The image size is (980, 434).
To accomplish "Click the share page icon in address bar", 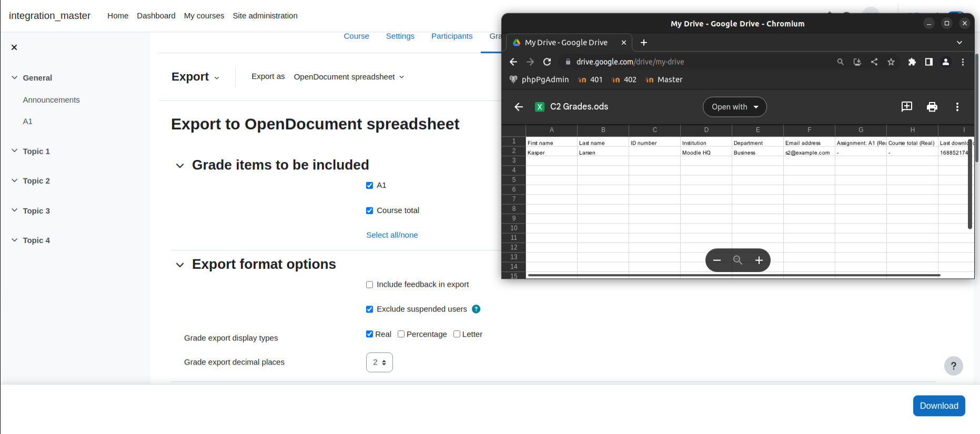I will coord(874,62).
